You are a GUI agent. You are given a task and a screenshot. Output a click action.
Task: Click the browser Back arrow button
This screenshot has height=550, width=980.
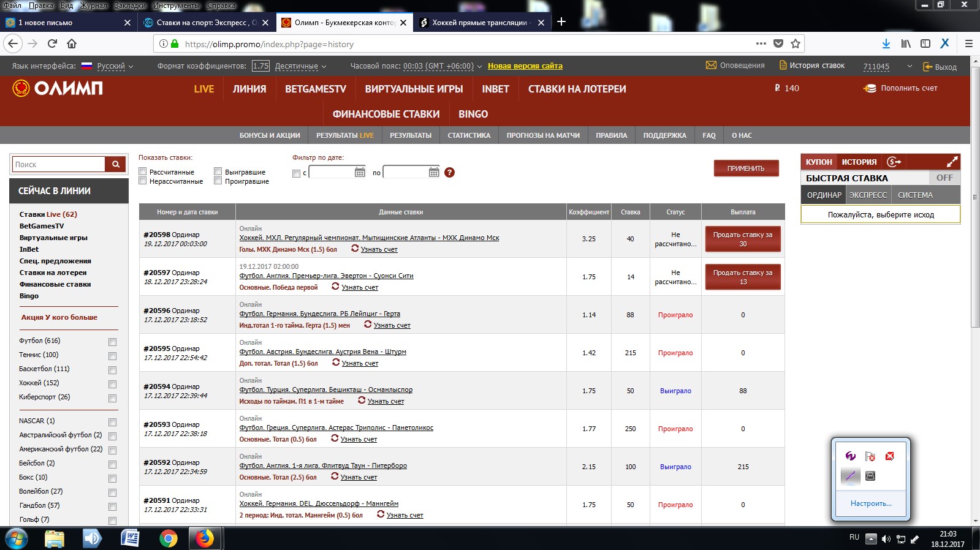click(13, 43)
